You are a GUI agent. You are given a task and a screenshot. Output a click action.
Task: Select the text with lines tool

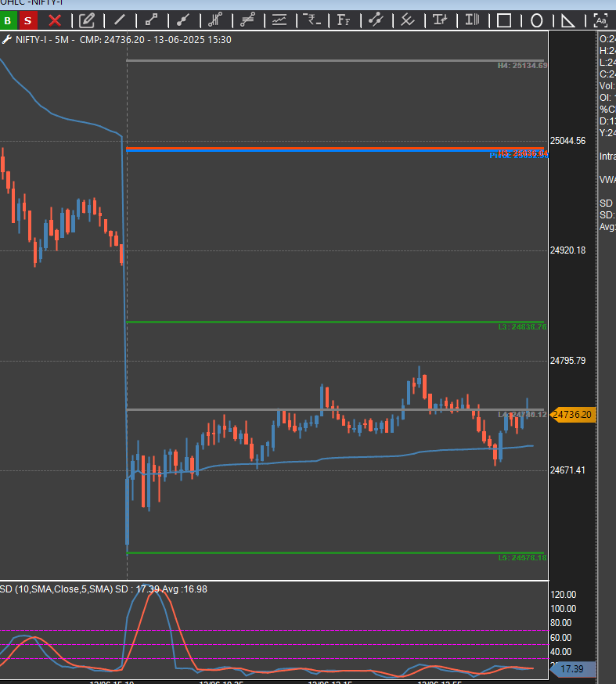[472, 20]
